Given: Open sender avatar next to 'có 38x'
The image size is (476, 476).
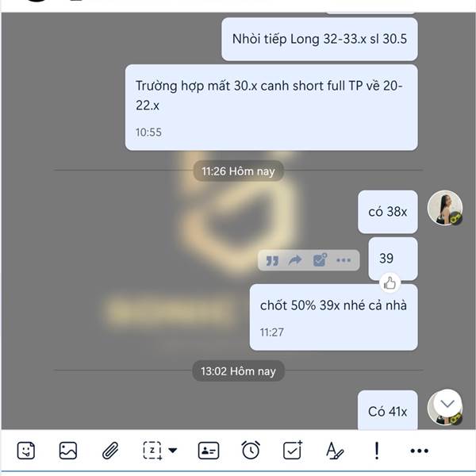Looking at the screenshot, I should (445, 208).
